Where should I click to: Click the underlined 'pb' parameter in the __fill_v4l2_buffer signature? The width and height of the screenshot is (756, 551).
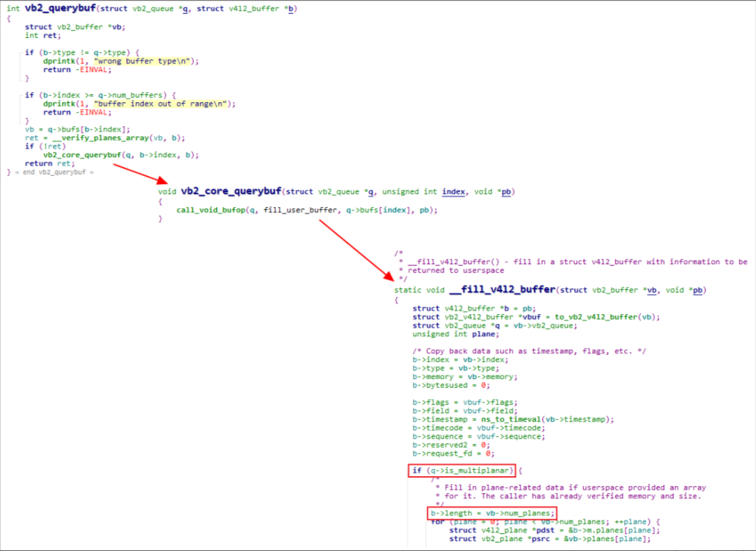pyautogui.click(x=698, y=290)
